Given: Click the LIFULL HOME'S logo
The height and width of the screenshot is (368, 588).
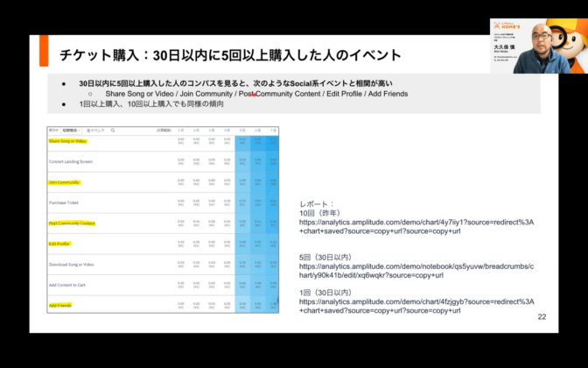Looking at the screenshot, I should 512,28.
